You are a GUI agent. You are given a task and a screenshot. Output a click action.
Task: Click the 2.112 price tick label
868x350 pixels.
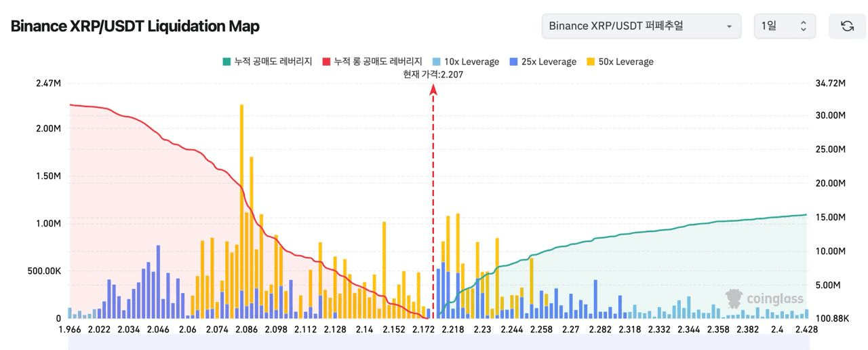[x=305, y=329]
